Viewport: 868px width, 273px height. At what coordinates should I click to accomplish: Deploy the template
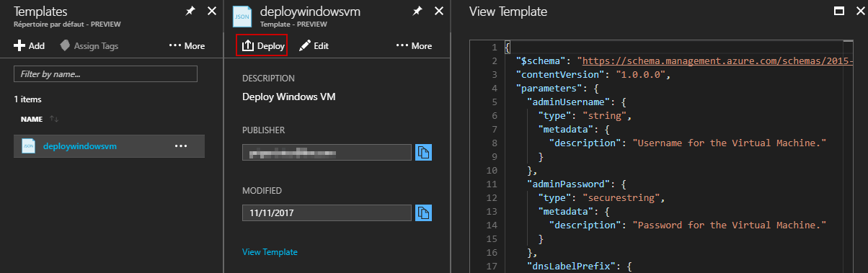262,45
